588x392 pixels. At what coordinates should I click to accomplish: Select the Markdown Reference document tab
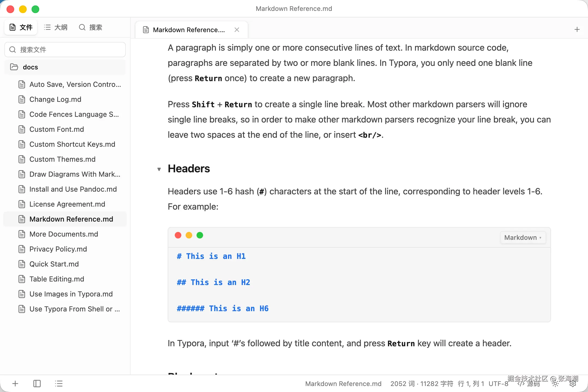pyautogui.click(x=192, y=30)
